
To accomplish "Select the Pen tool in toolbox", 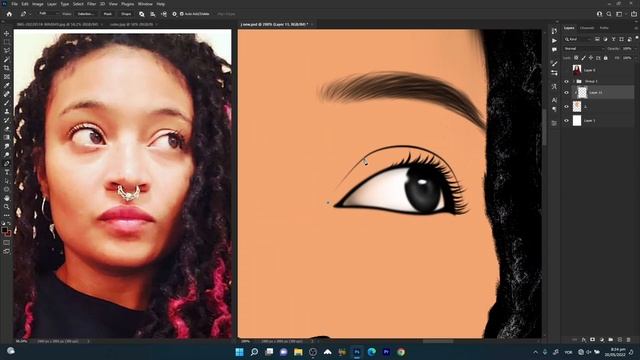I will tap(7, 163).
